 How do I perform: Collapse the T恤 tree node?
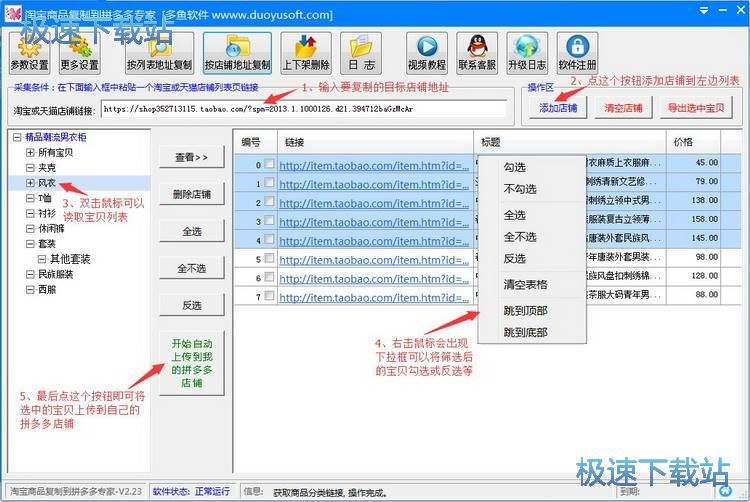pyautogui.click(x=30, y=198)
